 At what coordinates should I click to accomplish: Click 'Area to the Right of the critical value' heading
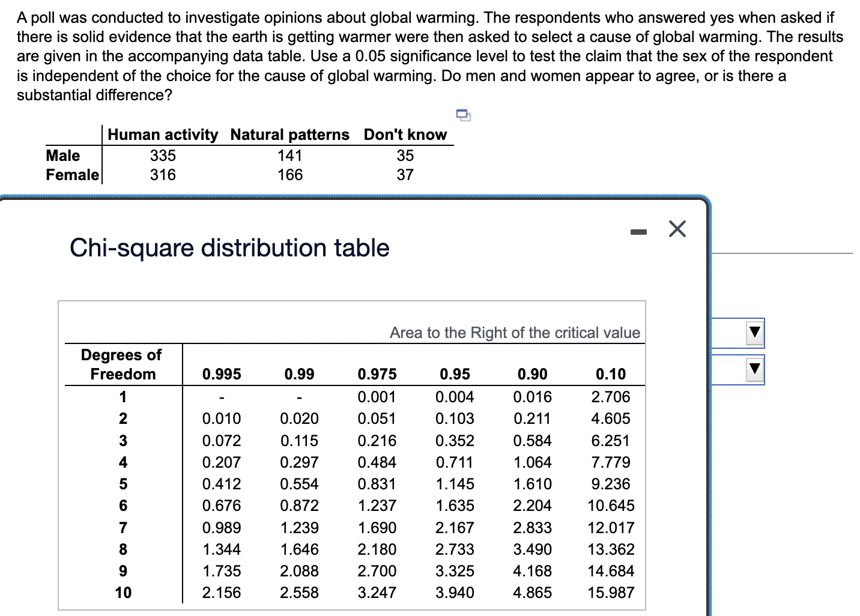tap(515, 333)
